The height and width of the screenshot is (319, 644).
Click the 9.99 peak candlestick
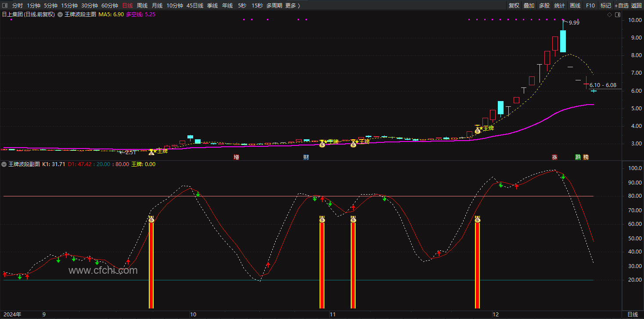563,42
